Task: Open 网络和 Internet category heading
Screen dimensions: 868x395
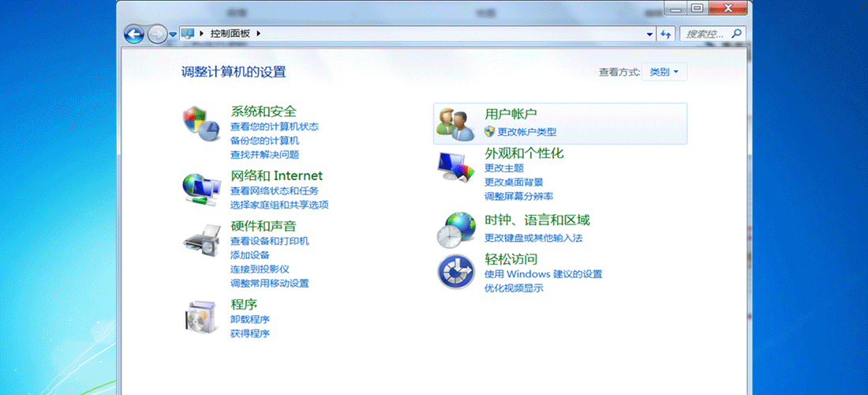Action: tap(276, 175)
